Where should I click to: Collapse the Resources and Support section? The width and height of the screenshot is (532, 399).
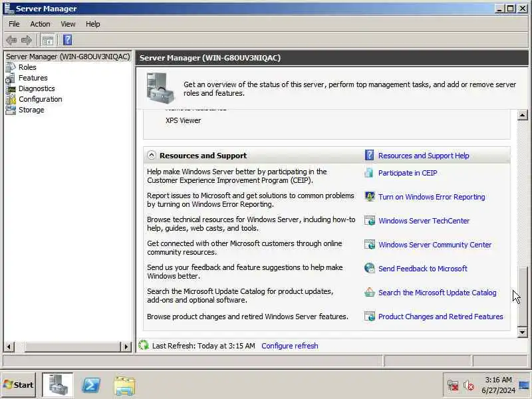tap(152, 156)
